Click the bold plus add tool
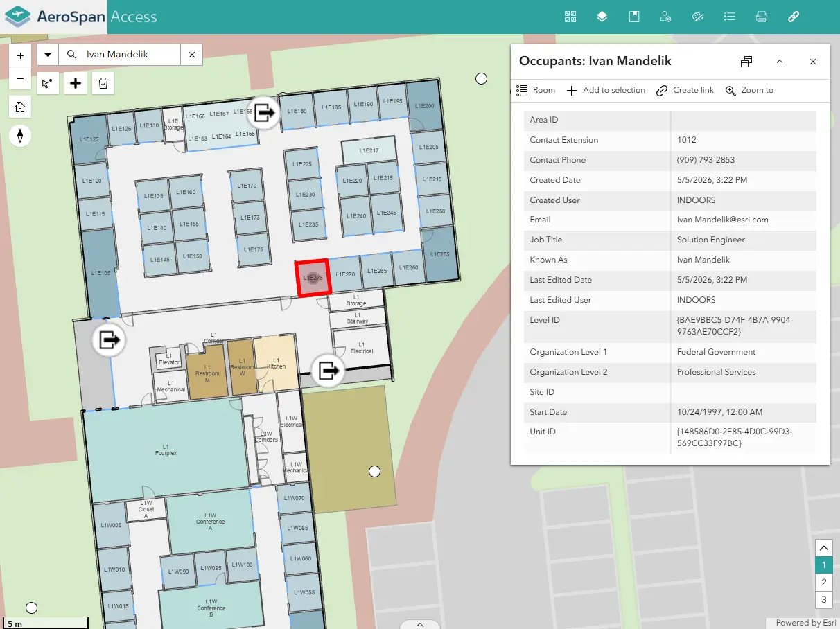 [x=76, y=84]
